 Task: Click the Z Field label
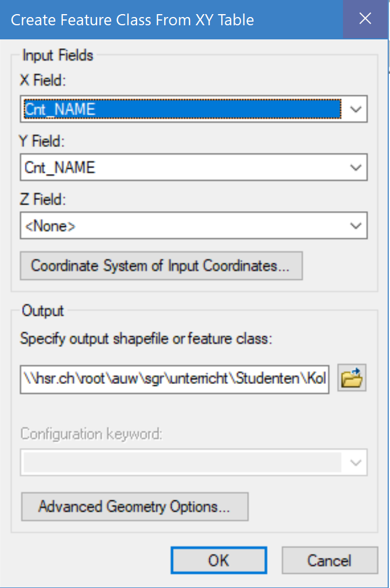coord(43,199)
